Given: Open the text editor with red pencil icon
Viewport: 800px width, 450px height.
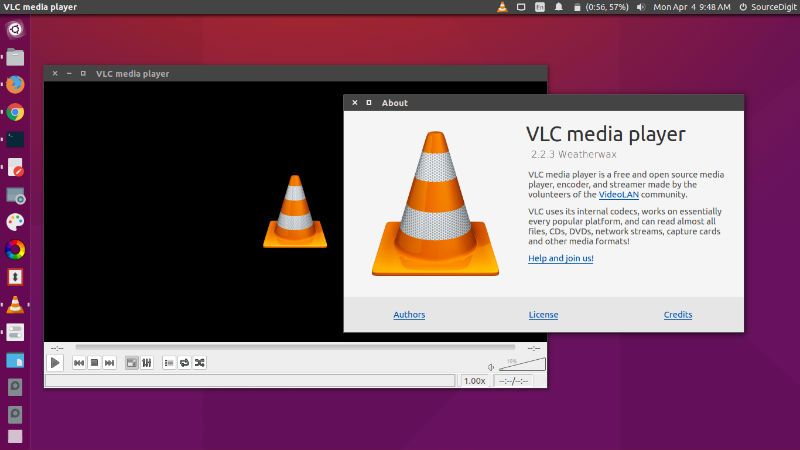Looking at the screenshot, I should point(15,167).
